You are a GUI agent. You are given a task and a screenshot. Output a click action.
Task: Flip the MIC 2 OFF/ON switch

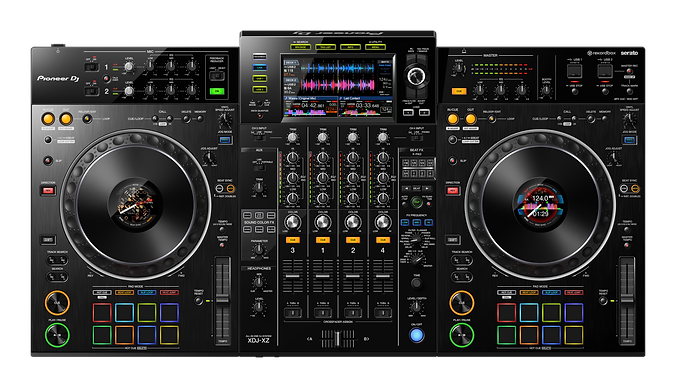click(x=92, y=91)
